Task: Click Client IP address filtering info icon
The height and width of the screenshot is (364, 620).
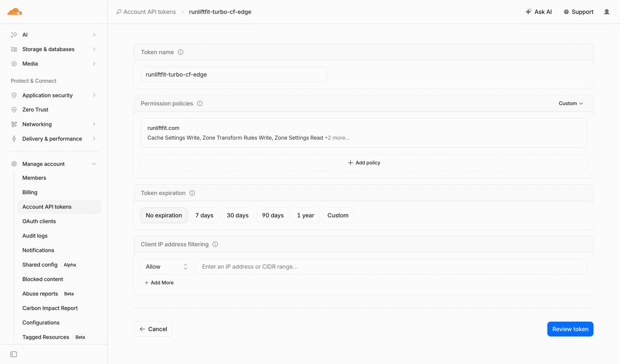Action: point(215,244)
